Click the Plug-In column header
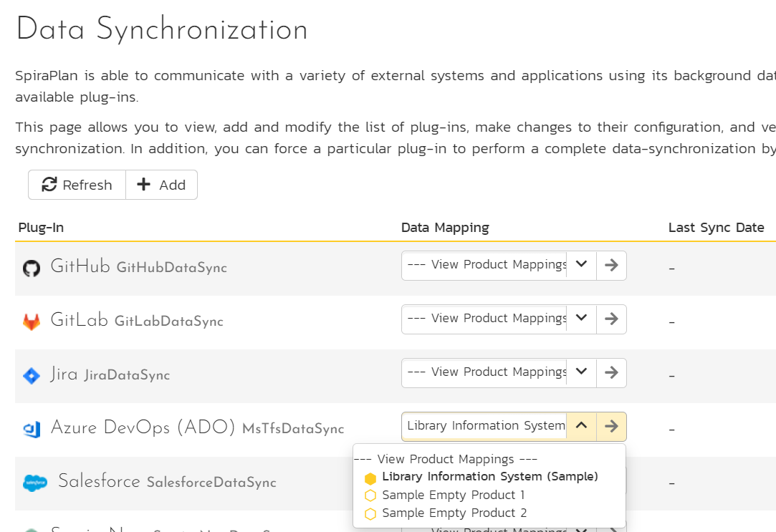Image resolution: width=776 pixels, height=532 pixels. click(41, 228)
